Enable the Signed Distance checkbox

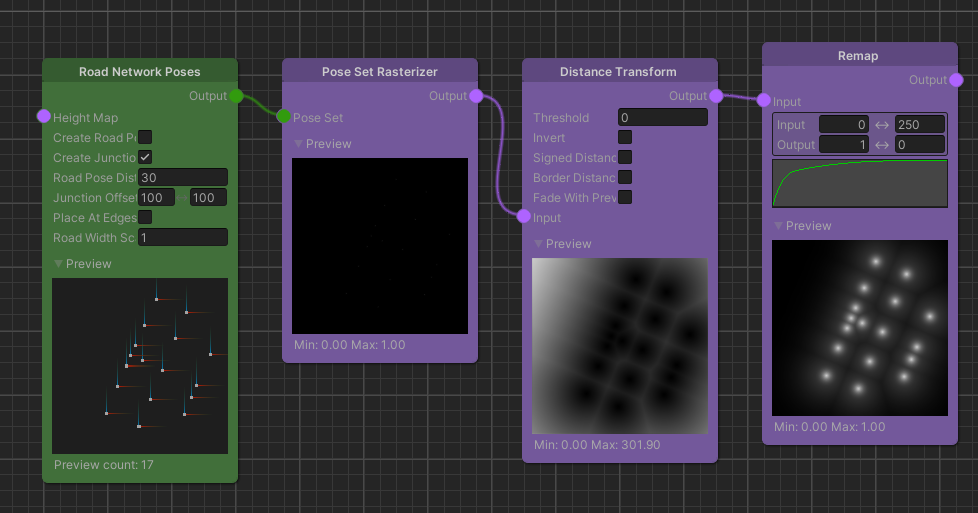[x=625, y=157]
